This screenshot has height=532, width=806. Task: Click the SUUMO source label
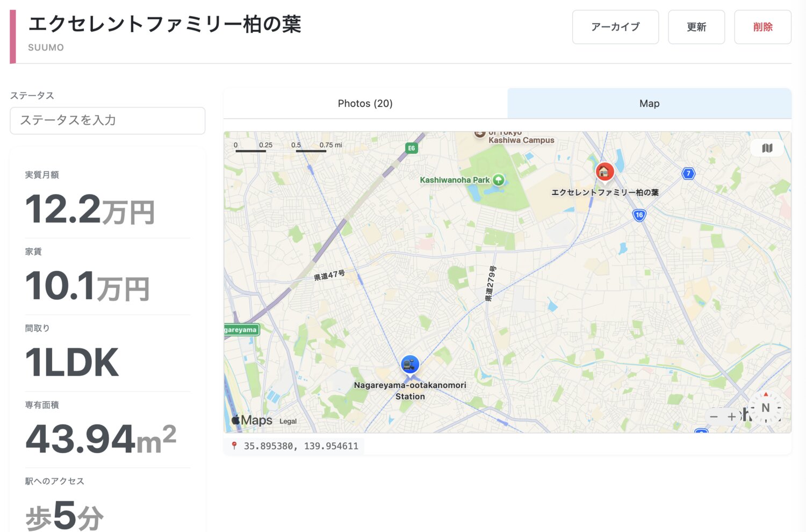coord(46,47)
